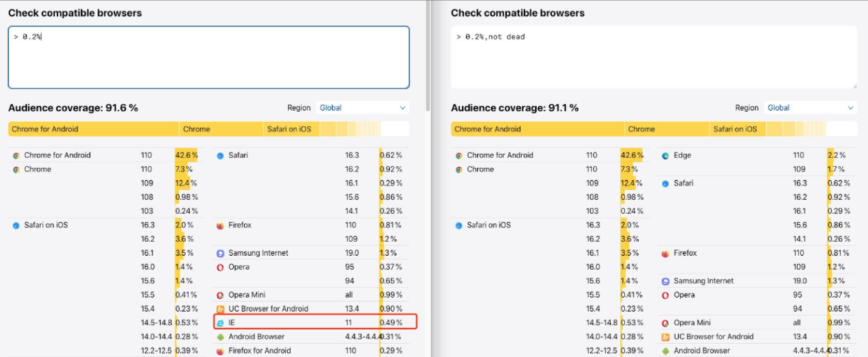
Task: Click the Chrome coverage bar segment, left panel
Action: 223,129
